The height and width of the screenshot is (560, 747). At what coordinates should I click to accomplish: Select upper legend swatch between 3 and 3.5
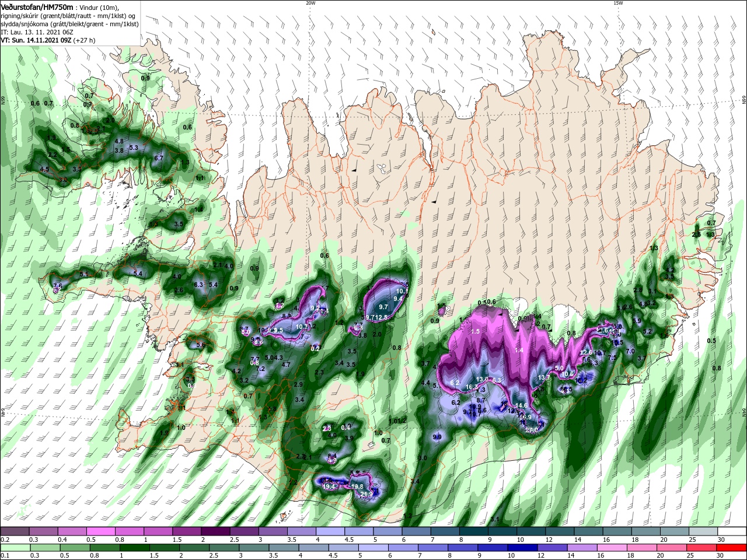(x=273, y=531)
